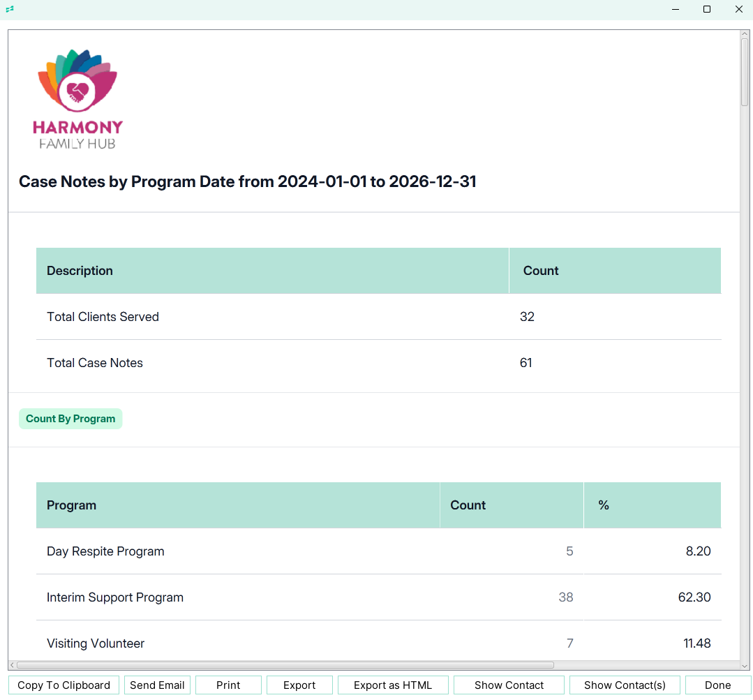Choose Export as HTML

click(x=393, y=685)
